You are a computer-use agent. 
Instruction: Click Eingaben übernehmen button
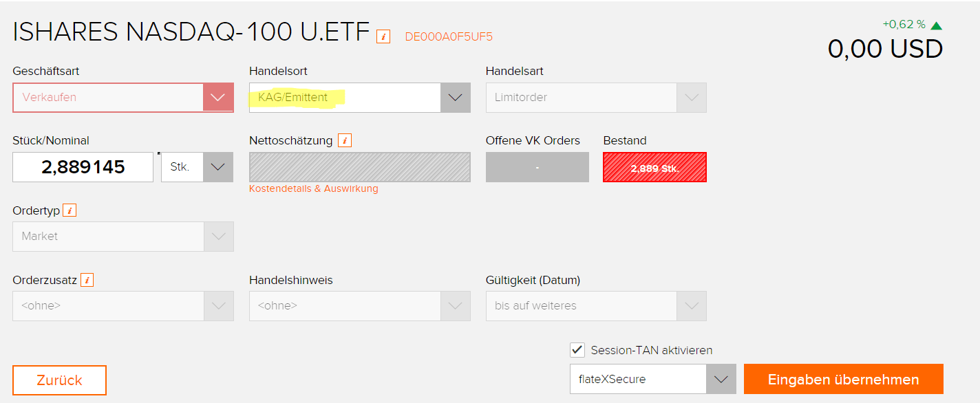pyautogui.click(x=844, y=379)
